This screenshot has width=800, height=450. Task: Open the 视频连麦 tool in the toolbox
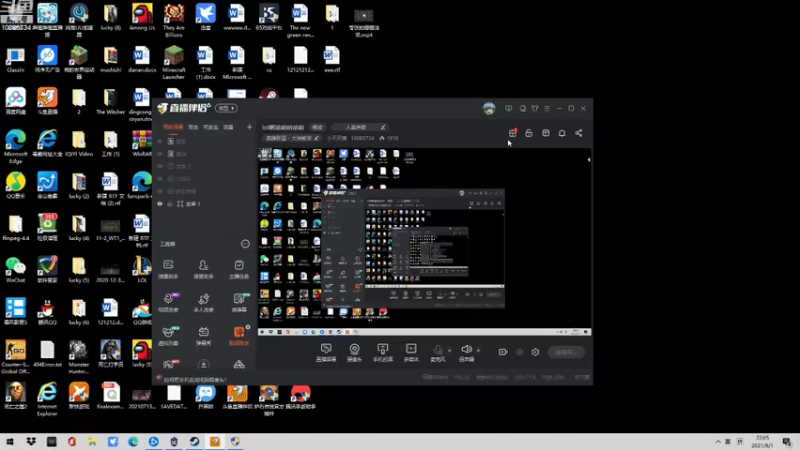(168, 303)
